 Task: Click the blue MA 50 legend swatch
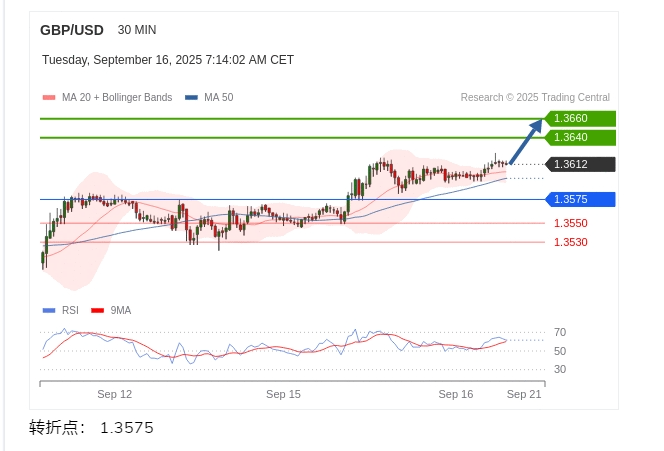[191, 97]
